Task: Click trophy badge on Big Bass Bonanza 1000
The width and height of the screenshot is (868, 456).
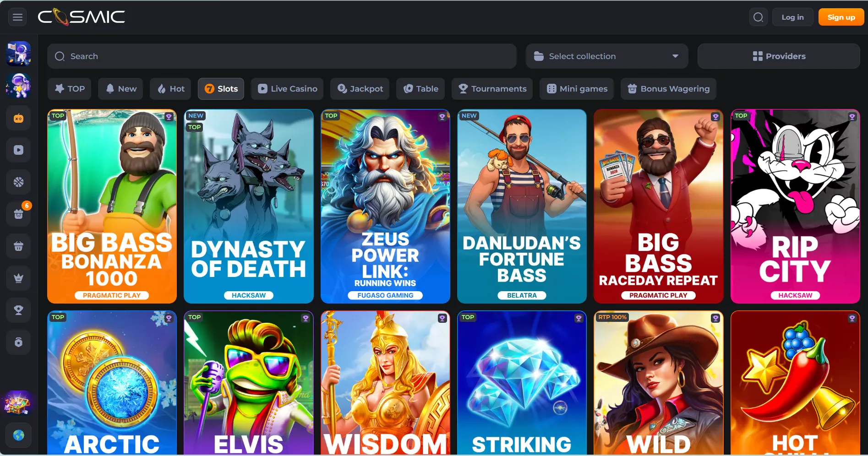Action: point(169,117)
